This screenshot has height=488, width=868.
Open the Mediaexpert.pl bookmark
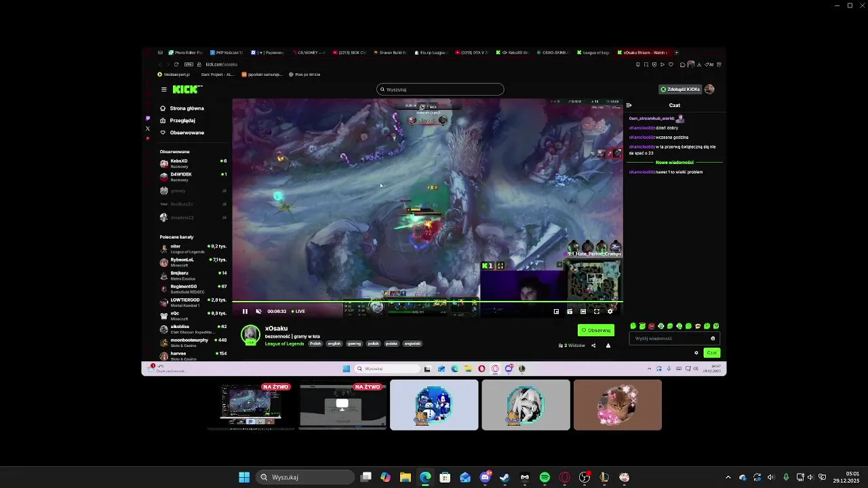point(174,75)
